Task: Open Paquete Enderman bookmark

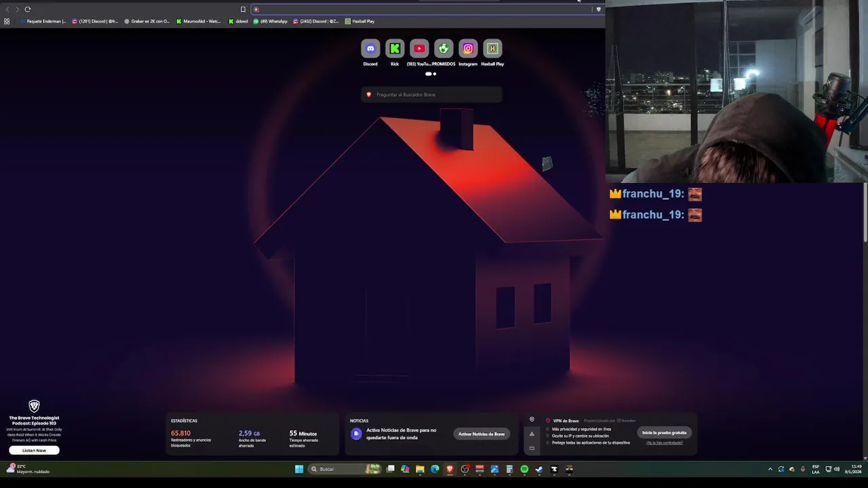Action: (x=43, y=21)
